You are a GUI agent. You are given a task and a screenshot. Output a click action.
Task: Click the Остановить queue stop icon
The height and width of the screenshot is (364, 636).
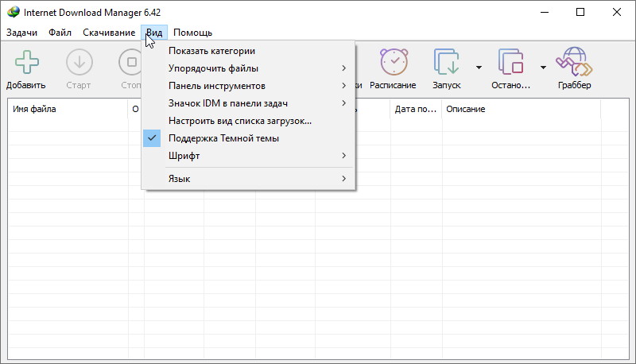[510, 62]
